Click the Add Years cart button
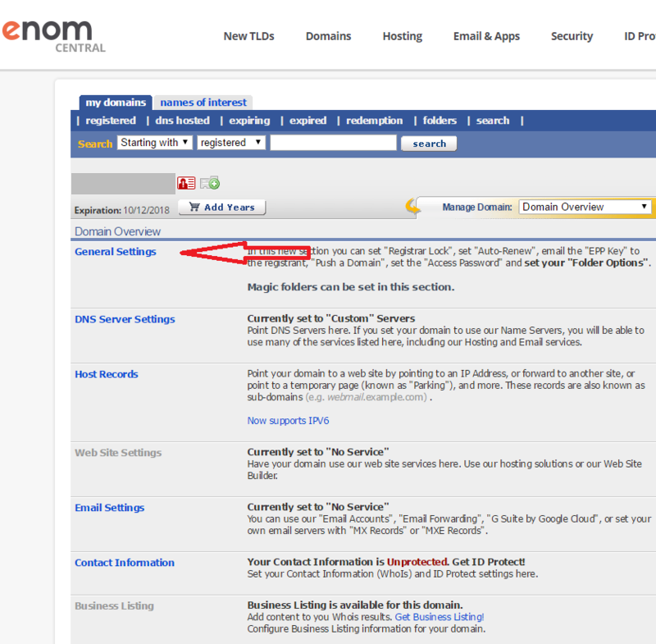This screenshot has height=644, width=656. (221, 208)
